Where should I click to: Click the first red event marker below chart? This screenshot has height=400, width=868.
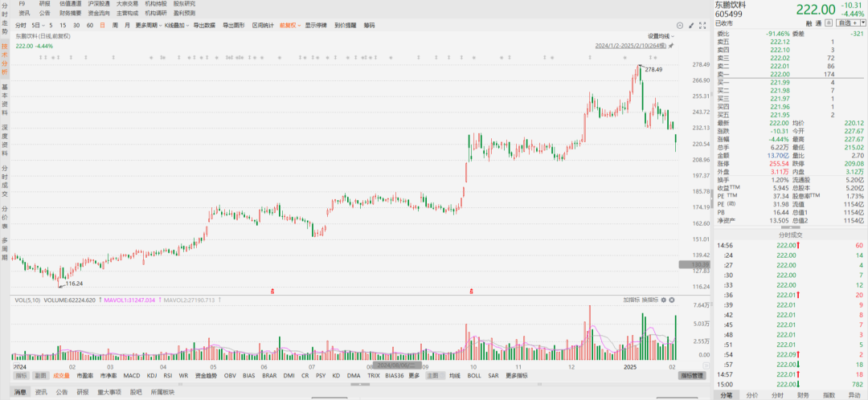click(272, 291)
